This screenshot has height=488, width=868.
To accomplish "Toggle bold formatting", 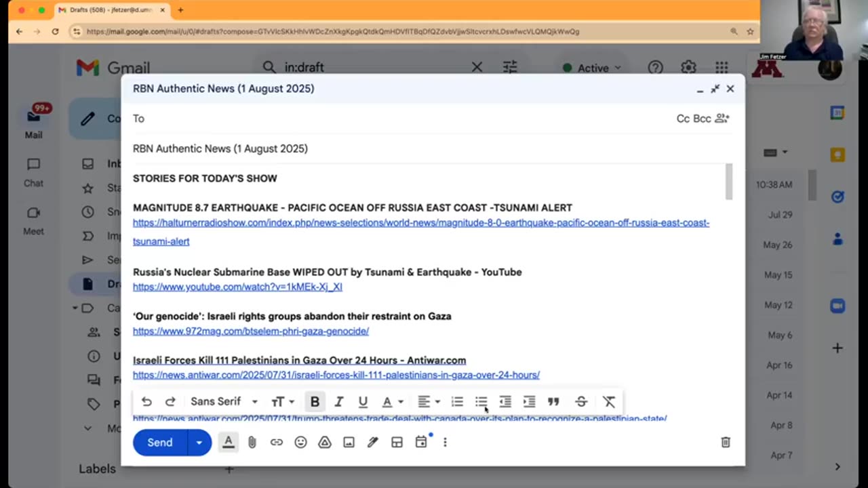I will click(315, 402).
